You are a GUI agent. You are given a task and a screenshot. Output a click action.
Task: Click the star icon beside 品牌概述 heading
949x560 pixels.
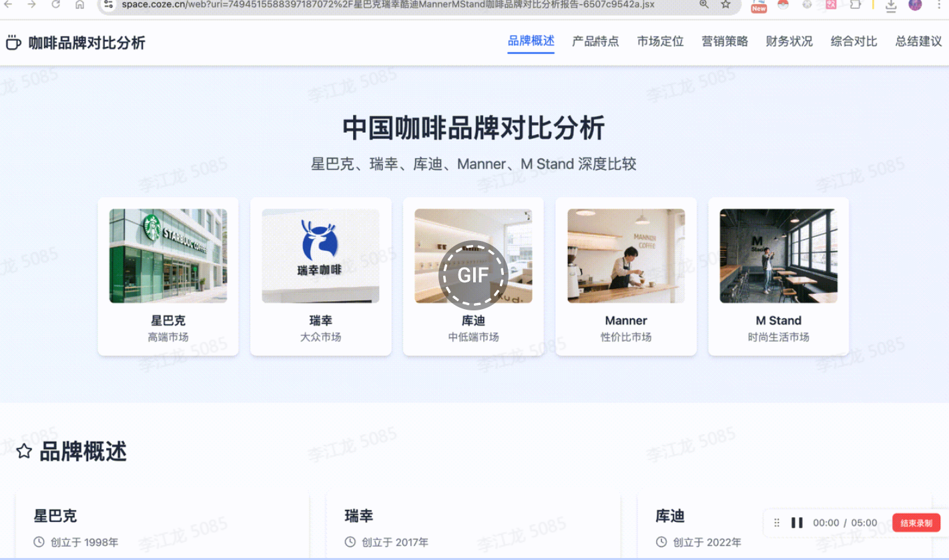(24, 451)
